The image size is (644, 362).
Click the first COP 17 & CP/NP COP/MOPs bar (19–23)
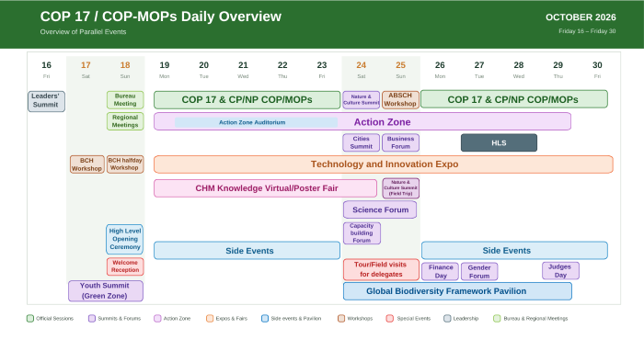(247, 99)
